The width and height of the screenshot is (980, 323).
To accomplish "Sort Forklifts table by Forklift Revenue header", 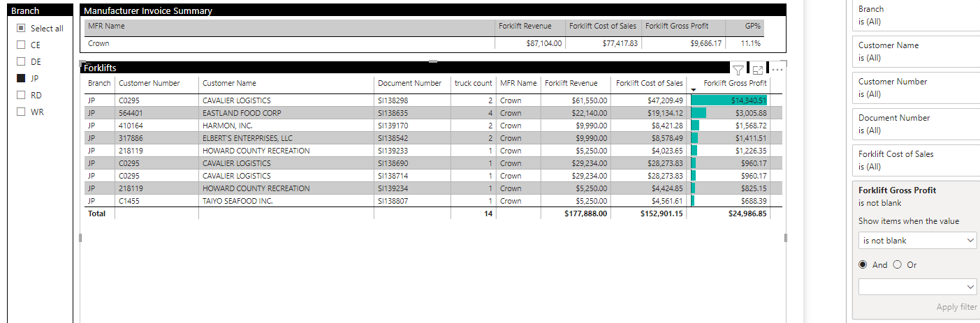I will [571, 83].
